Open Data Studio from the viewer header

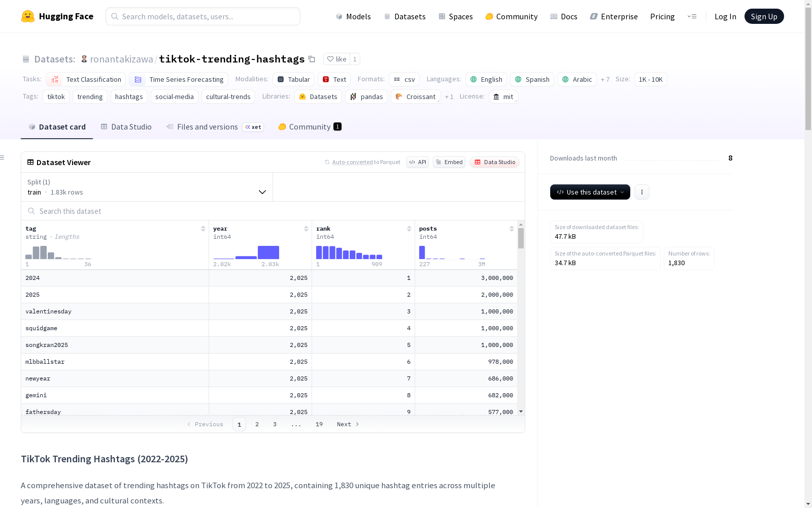pos(495,162)
